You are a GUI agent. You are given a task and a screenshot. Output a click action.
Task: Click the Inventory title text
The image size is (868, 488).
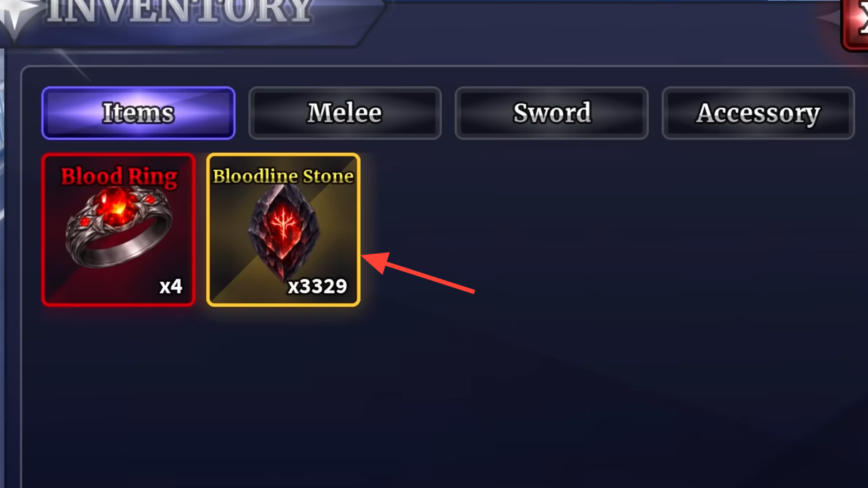tap(179, 11)
